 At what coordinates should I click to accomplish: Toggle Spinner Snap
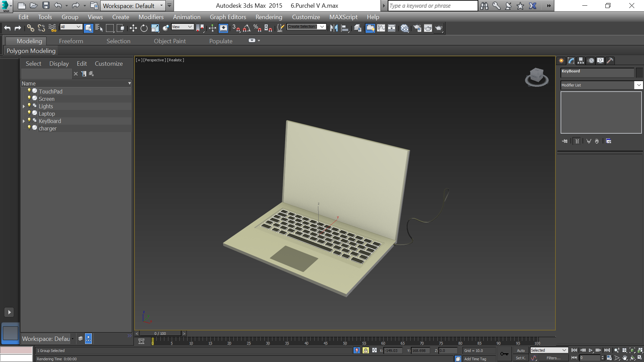click(268, 28)
